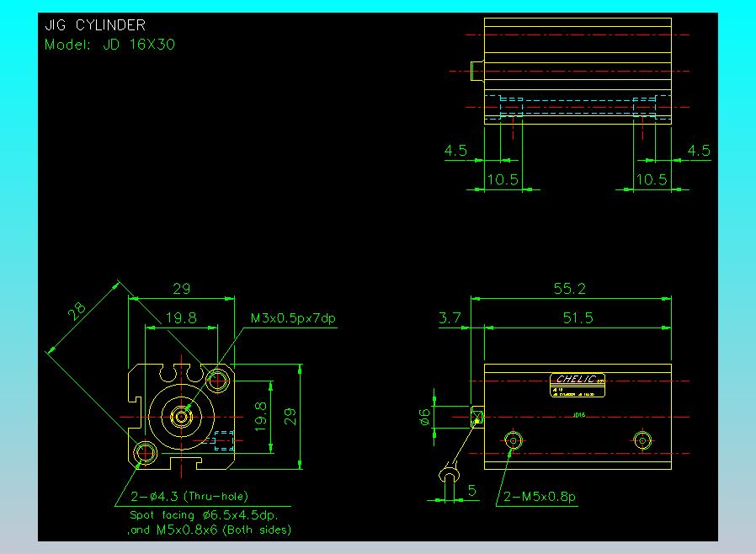Click the "5" wrench flat dimension
The width and height of the screenshot is (756, 554).
pos(472,491)
